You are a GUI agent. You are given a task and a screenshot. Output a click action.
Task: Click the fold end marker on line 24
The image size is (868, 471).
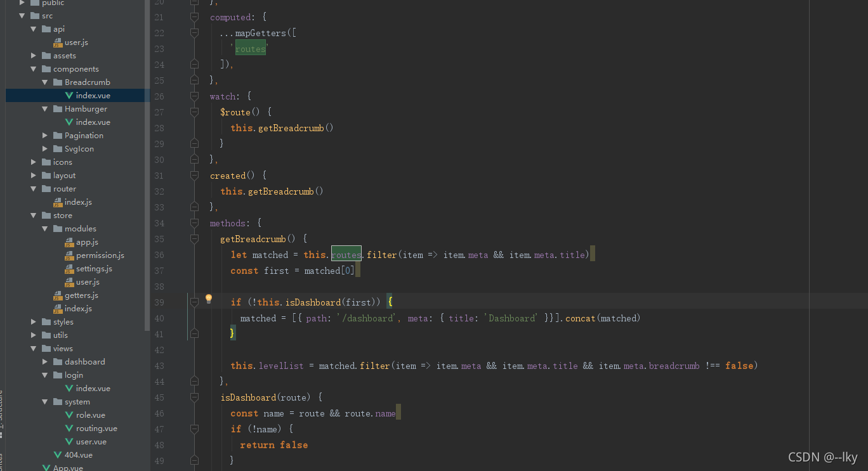195,65
